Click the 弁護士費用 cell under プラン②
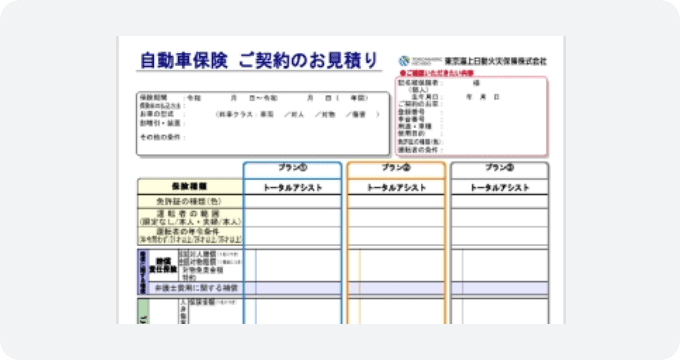 pyautogui.click(x=396, y=288)
